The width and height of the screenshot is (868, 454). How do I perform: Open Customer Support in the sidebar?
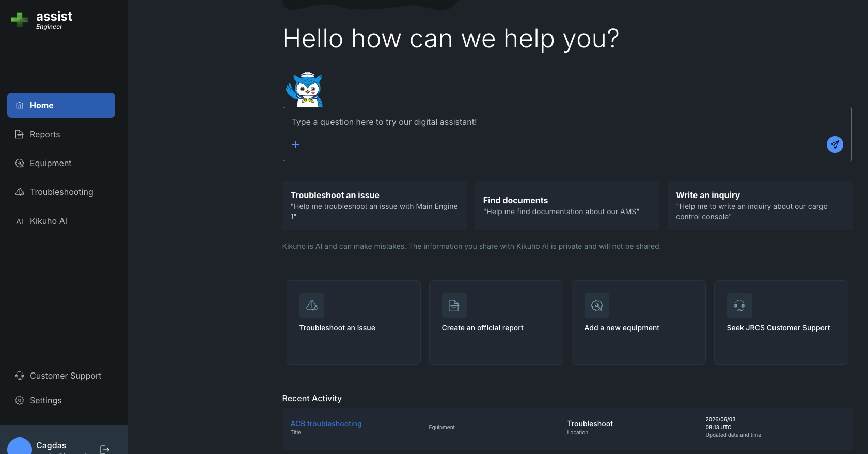pyautogui.click(x=61, y=376)
